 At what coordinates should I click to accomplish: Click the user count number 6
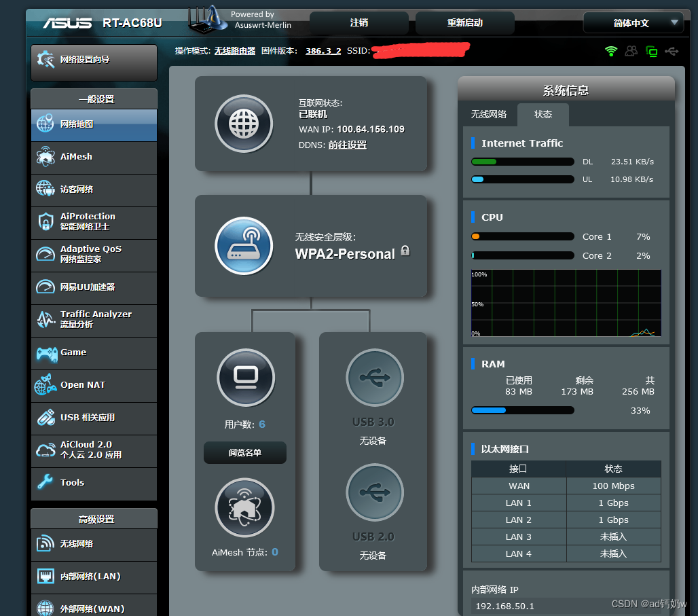pos(262,424)
